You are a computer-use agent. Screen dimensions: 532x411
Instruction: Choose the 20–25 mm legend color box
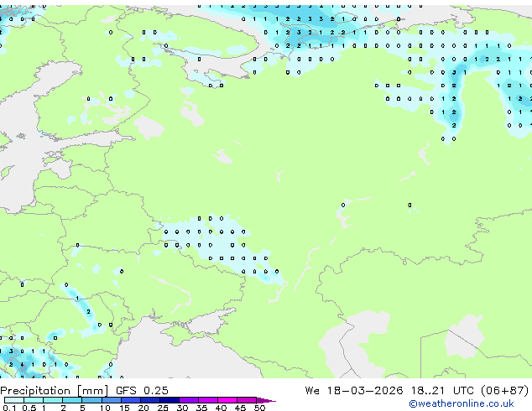click(150, 400)
